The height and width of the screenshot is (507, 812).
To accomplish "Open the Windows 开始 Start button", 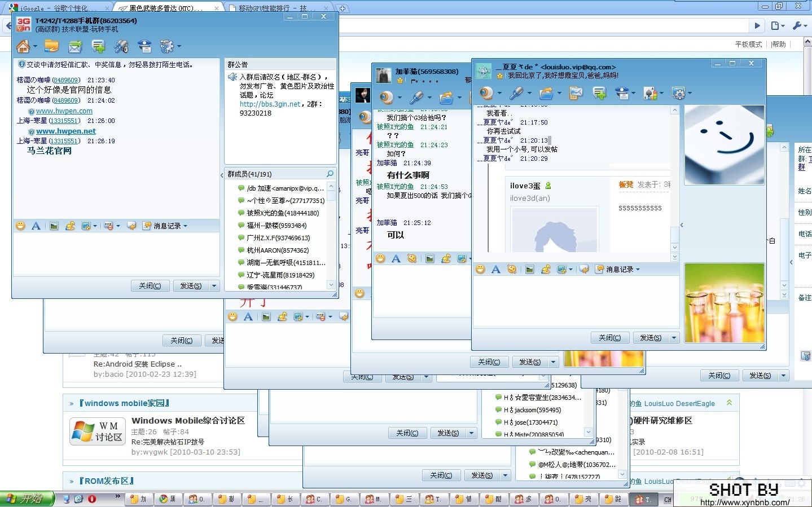I will coord(26,499).
